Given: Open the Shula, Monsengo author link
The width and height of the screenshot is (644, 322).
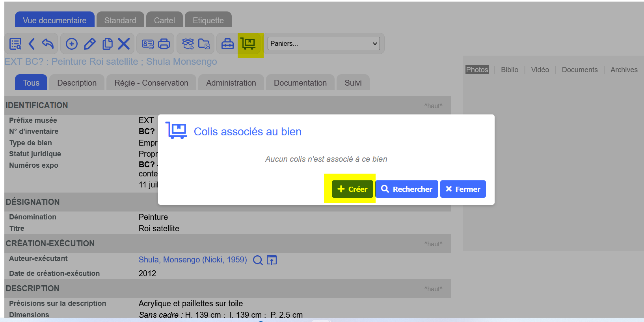Looking at the screenshot, I should point(193,260).
